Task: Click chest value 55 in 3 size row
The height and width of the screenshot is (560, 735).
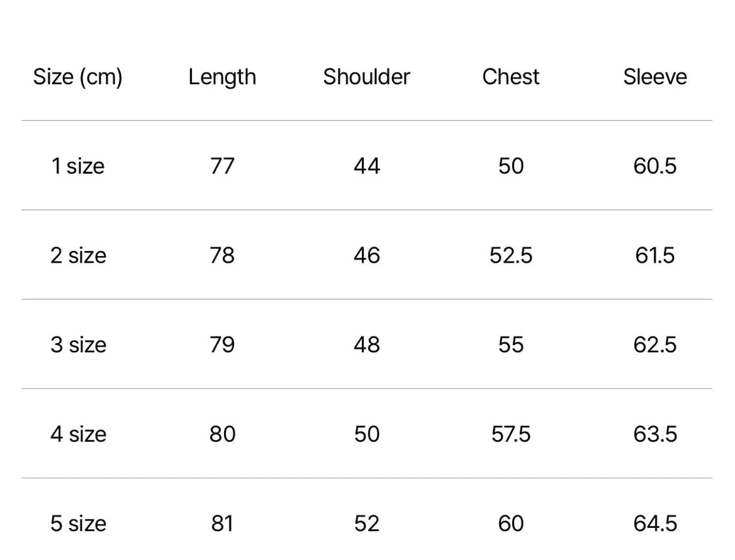Action: click(x=511, y=344)
